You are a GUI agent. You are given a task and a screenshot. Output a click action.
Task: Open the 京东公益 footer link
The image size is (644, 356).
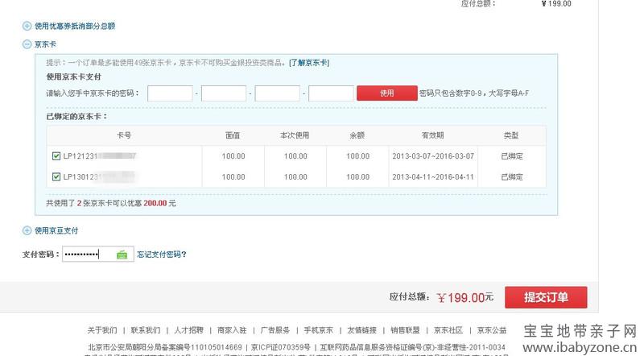(x=492, y=330)
